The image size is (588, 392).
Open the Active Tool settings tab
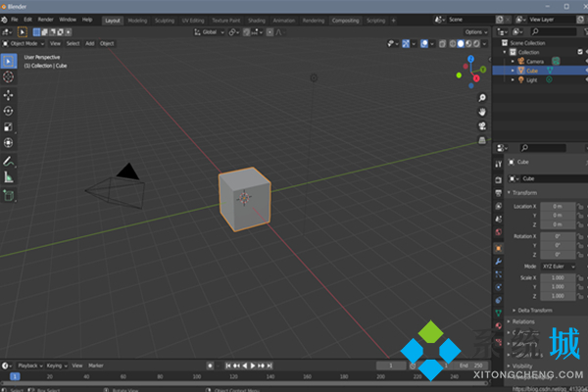tap(499, 164)
